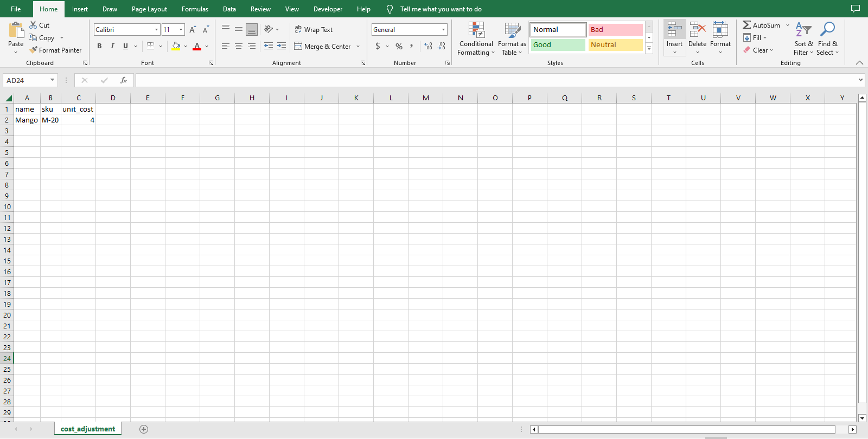Image resolution: width=868 pixels, height=439 pixels.
Task: Click the AutoSum button
Action: coord(761,25)
